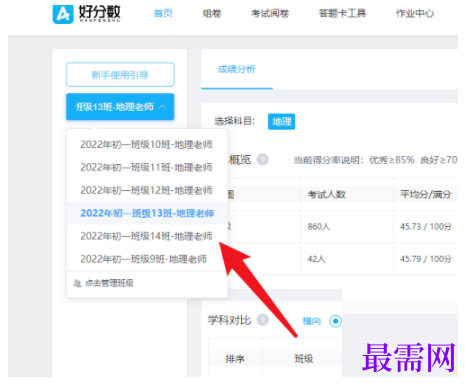This screenshot has width=474, height=389.
Task: Switch to the 成绩分析 tab
Action: [x=237, y=69]
